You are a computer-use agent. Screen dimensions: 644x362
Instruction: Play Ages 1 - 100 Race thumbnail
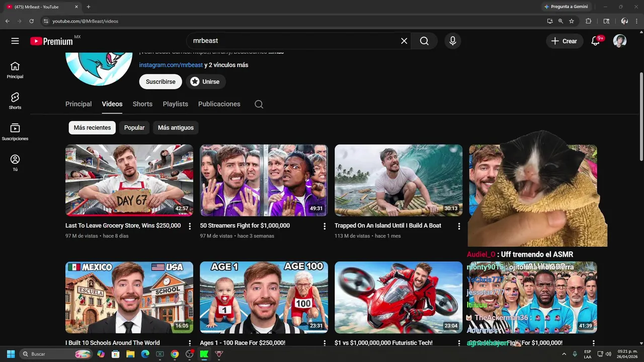point(264,297)
